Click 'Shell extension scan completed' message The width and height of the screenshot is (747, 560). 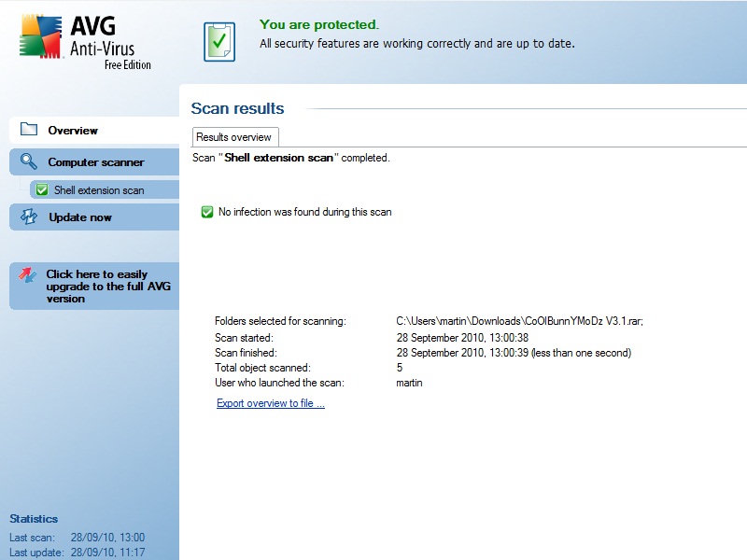[x=291, y=158]
